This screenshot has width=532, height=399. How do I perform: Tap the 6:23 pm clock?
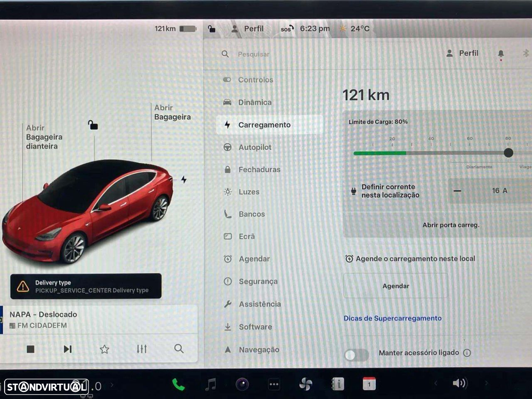(315, 29)
